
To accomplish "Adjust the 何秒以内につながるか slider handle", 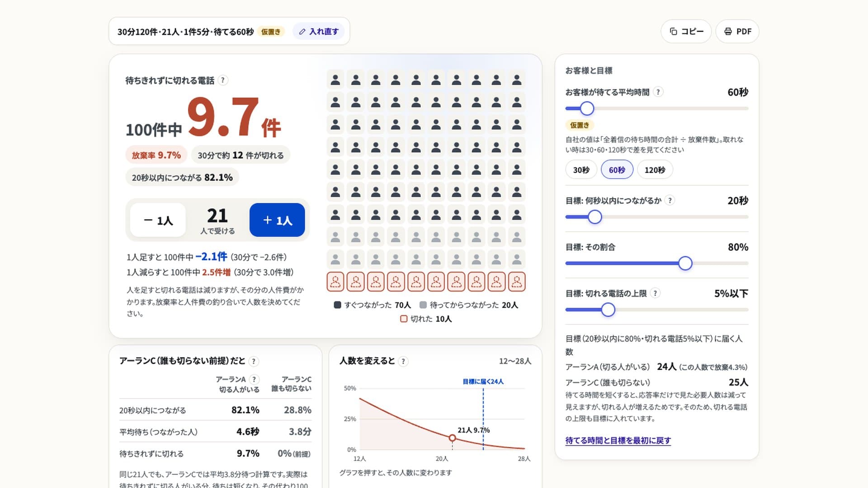I will pos(595,217).
